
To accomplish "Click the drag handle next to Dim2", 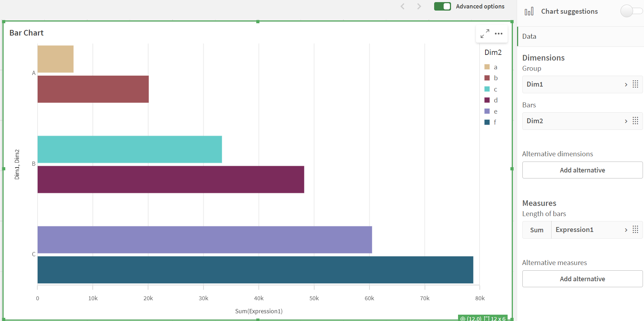I will [x=635, y=121].
